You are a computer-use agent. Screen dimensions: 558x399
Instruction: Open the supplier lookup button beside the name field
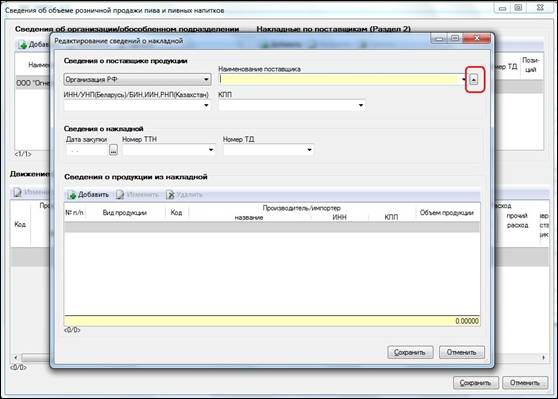point(473,80)
